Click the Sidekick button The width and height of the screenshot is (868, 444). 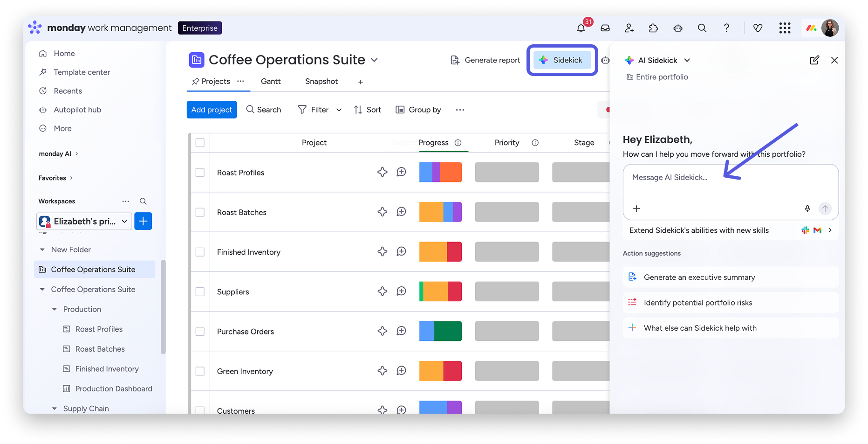(x=562, y=60)
